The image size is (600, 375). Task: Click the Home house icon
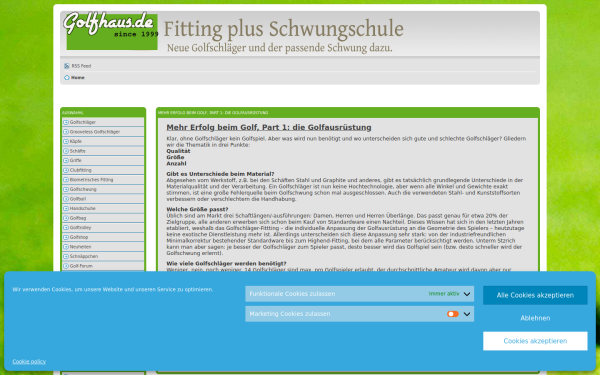(67, 78)
